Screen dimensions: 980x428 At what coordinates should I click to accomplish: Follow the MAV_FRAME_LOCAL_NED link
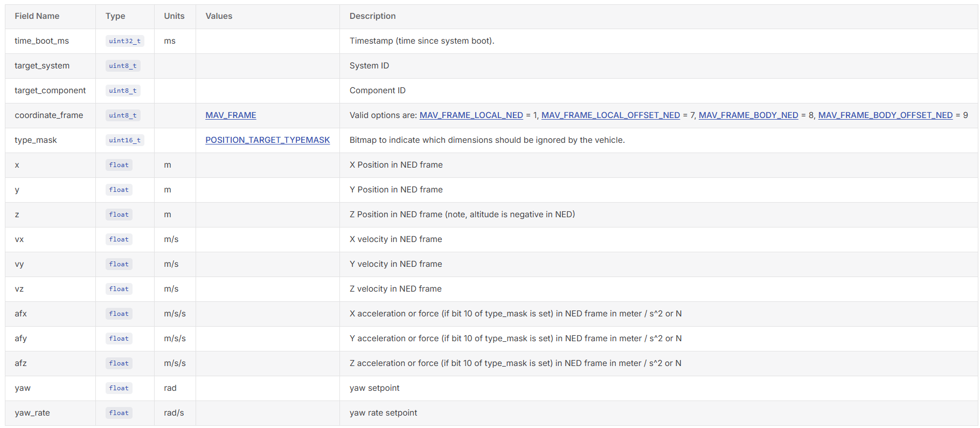click(x=471, y=115)
